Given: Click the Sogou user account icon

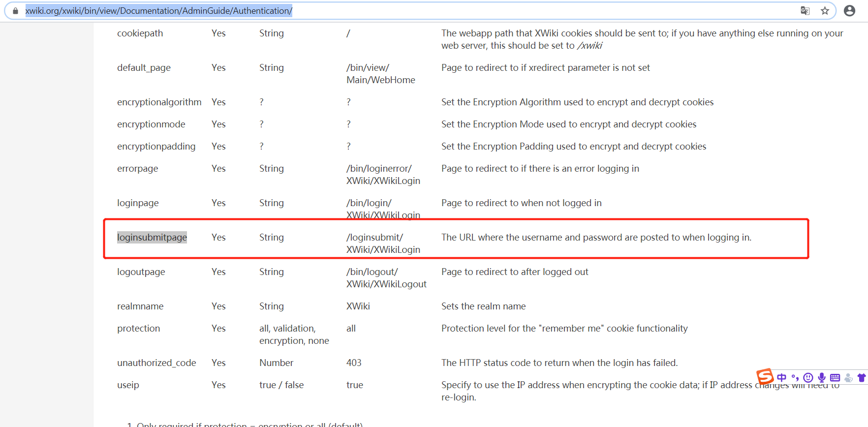Looking at the screenshot, I should point(848,378).
